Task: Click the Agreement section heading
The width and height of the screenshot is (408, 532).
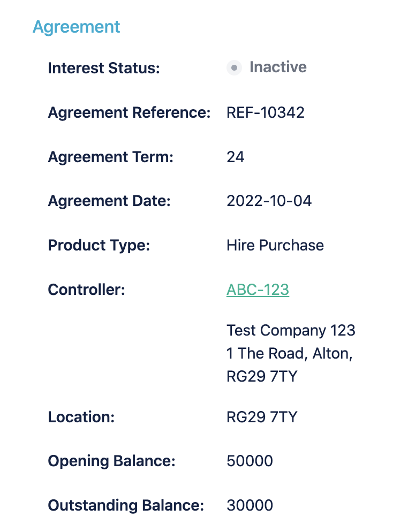Action: click(x=77, y=26)
